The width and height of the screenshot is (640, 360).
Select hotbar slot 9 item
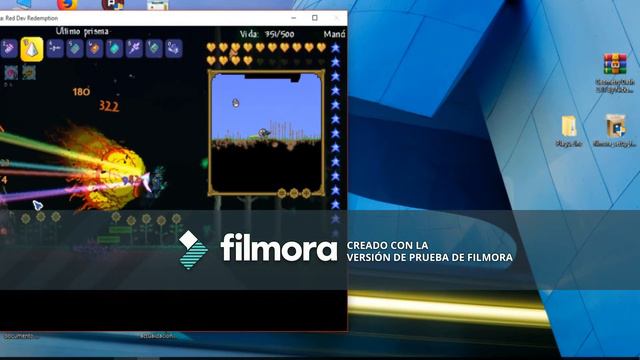tap(154, 49)
